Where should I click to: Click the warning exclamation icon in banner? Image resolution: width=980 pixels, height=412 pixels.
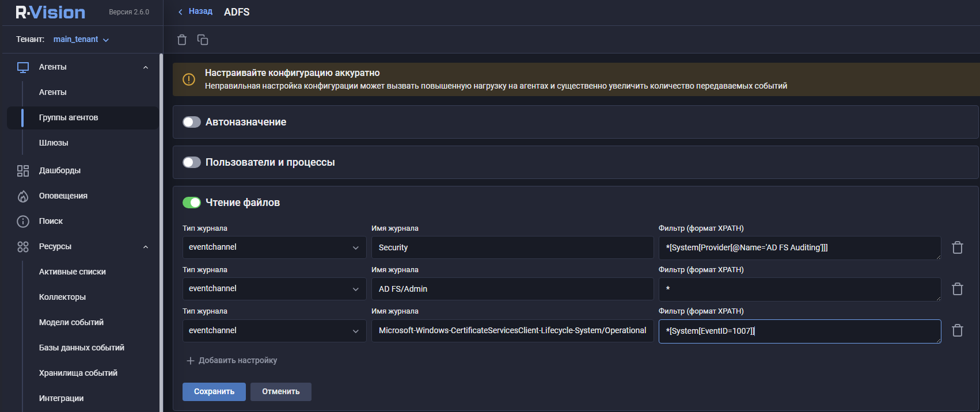[189, 79]
